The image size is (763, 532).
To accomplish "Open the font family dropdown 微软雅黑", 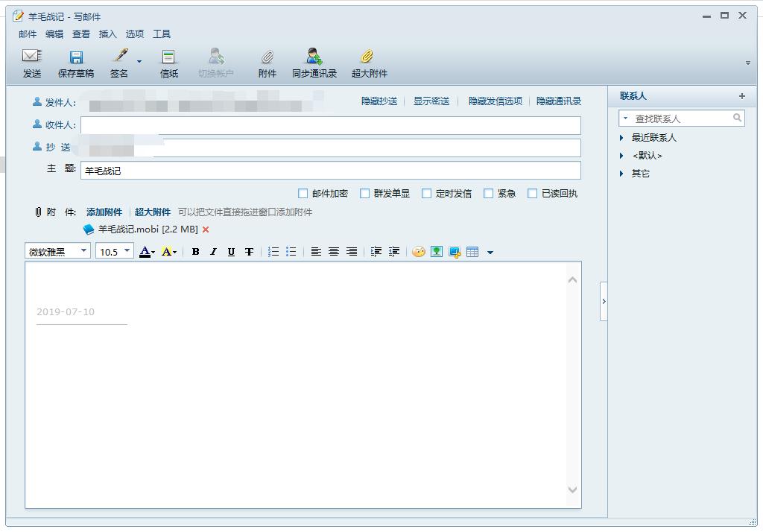I will 83,250.
